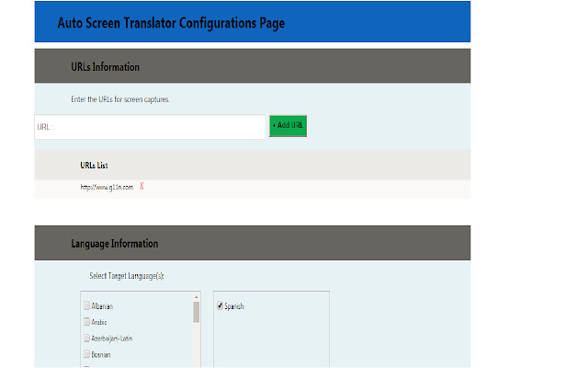The image size is (588, 368).
Task: Click the URLs Information section header
Action: [253, 65]
